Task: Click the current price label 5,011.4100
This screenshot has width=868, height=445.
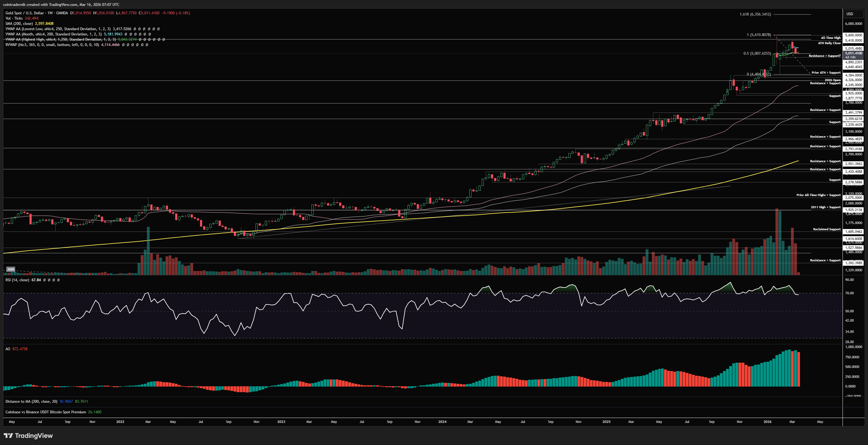Action: click(853, 53)
